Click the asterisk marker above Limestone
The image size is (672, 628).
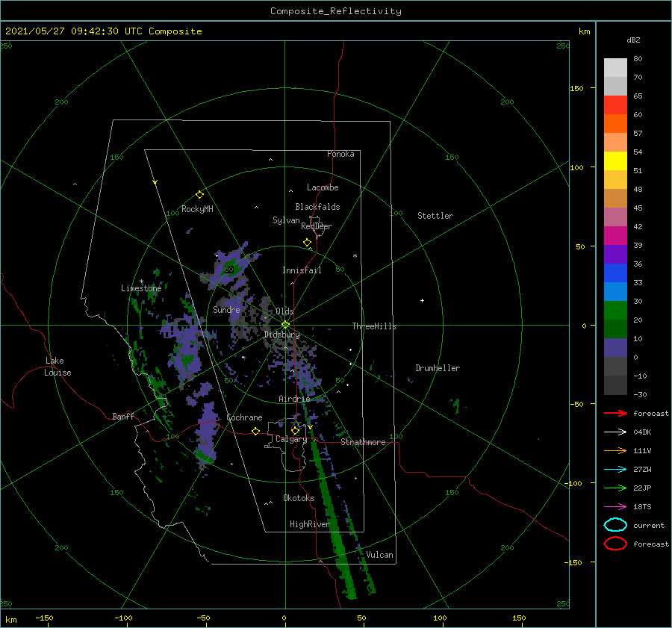coord(141,282)
